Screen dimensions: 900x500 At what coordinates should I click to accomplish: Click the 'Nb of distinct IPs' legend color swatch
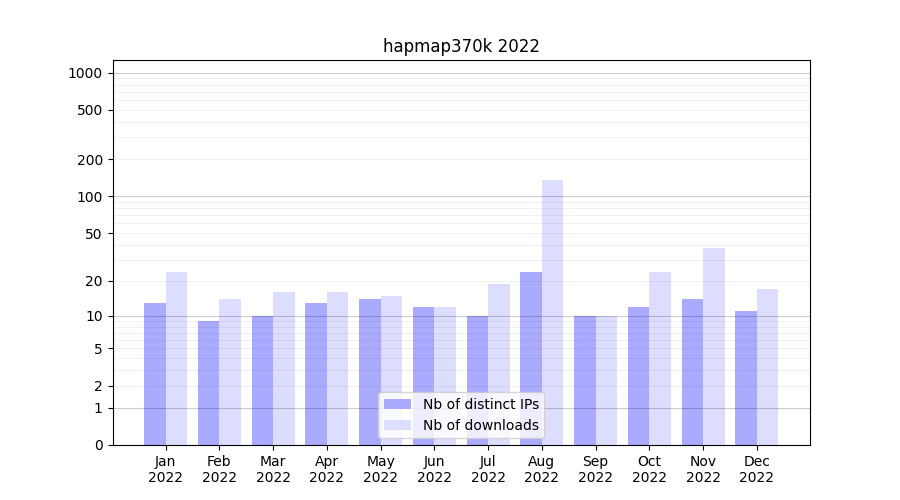tap(397, 404)
